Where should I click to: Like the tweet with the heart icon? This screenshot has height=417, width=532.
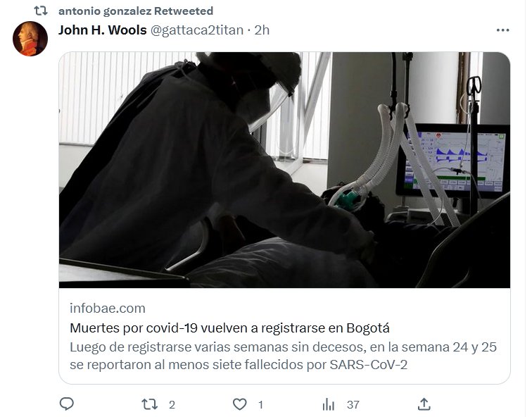(x=239, y=404)
